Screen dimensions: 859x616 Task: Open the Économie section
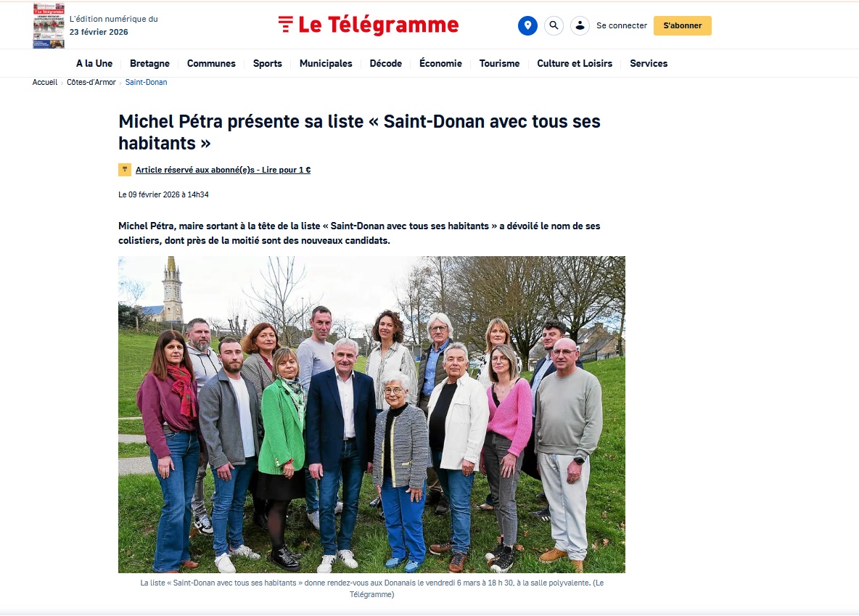(440, 64)
